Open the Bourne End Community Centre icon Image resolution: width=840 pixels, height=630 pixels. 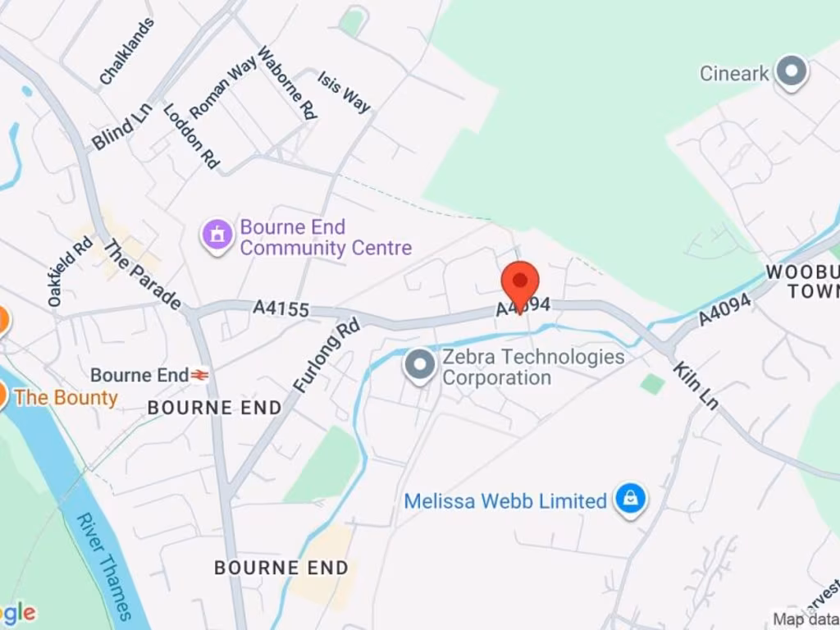pos(217,236)
